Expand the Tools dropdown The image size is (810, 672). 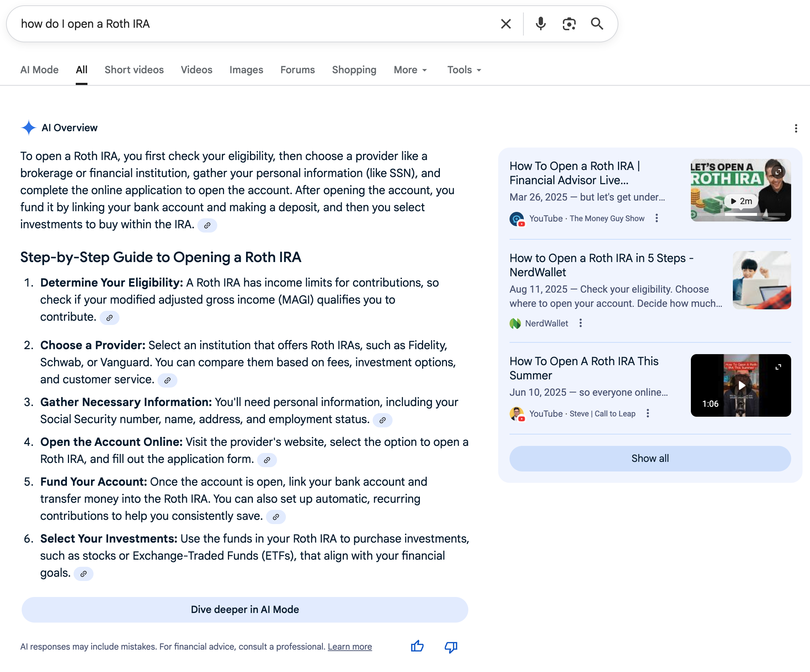point(464,70)
